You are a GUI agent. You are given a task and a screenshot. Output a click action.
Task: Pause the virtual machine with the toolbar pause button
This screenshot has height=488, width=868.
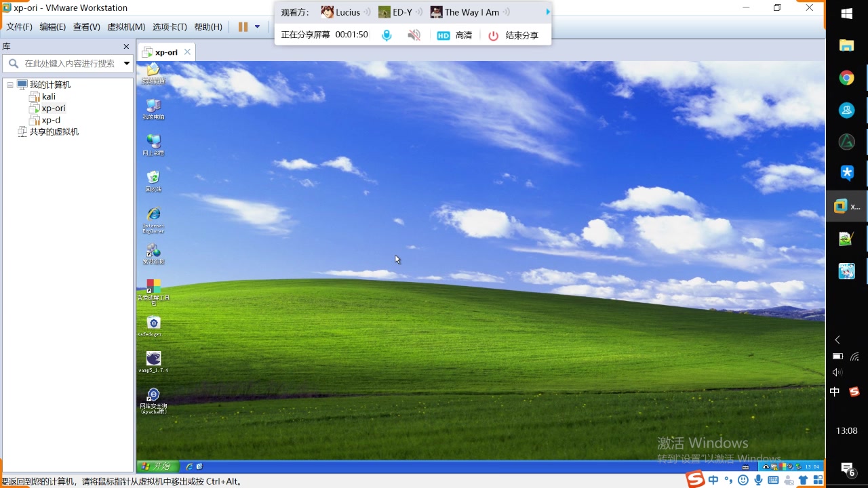click(243, 27)
